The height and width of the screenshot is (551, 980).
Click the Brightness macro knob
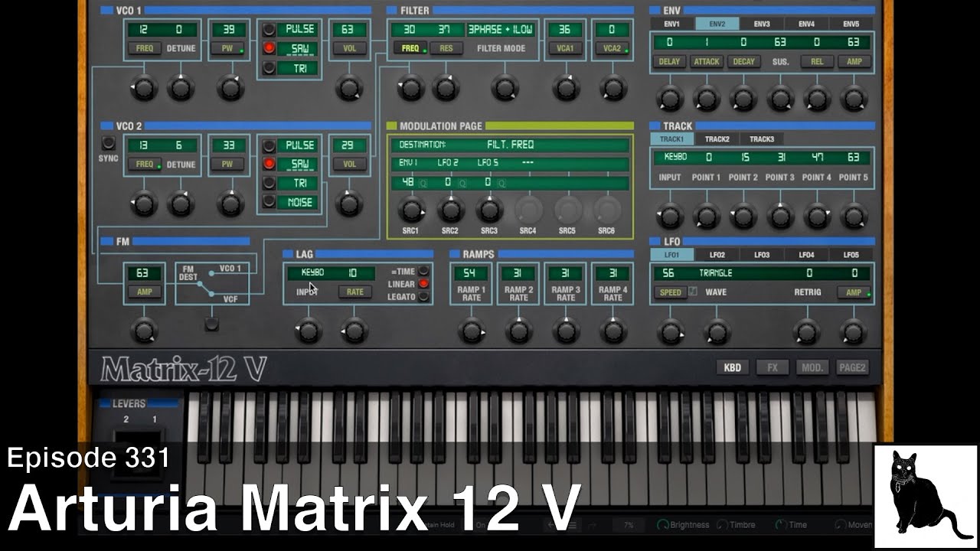tap(663, 525)
